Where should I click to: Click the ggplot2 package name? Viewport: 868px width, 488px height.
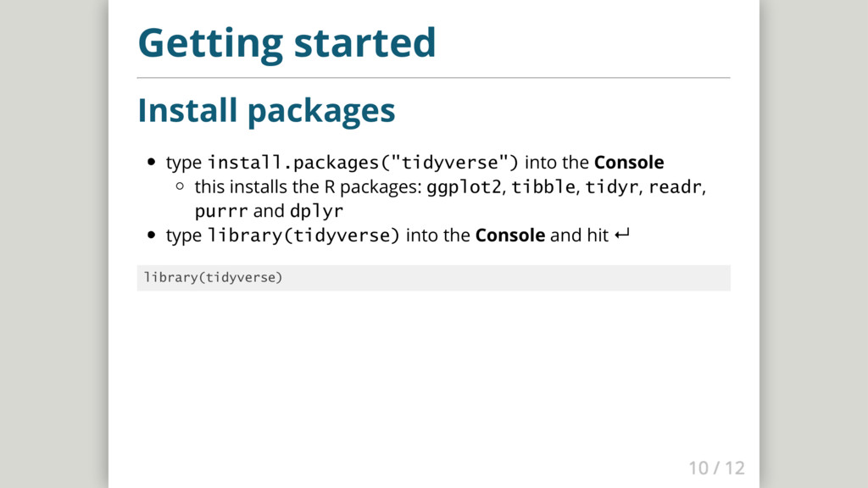pyautogui.click(x=465, y=186)
